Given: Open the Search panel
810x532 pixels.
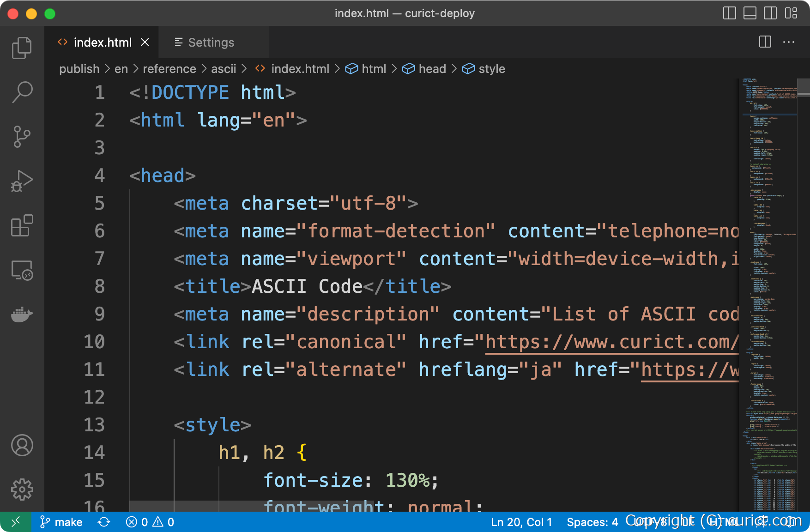Looking at the screenshot, I should (22, 92).
